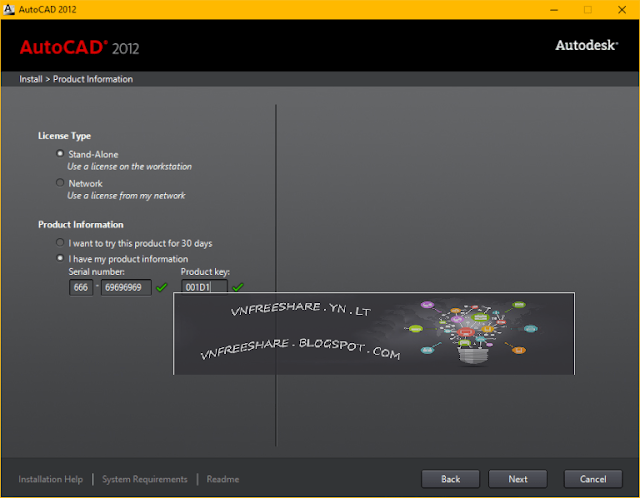640x498 pixels.
Task: Select 'I have my product information' option
Action: (x=60, y=258)
